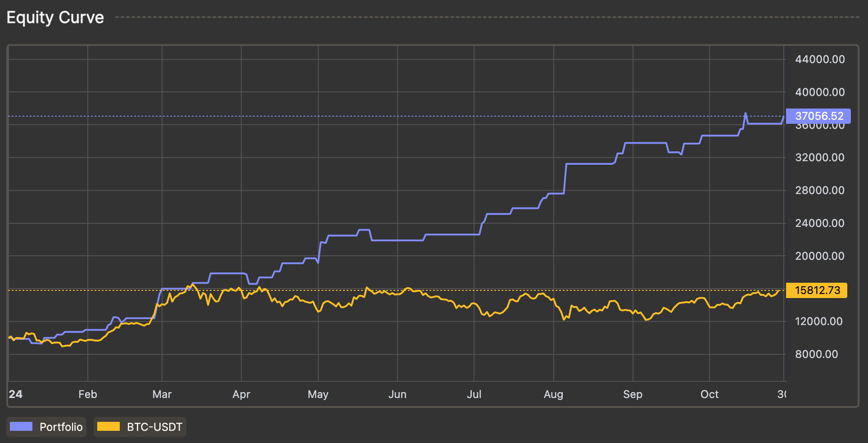Click the Jul label on time axis
The height and width of the screenshot is (443, 868).
point(474,394)
